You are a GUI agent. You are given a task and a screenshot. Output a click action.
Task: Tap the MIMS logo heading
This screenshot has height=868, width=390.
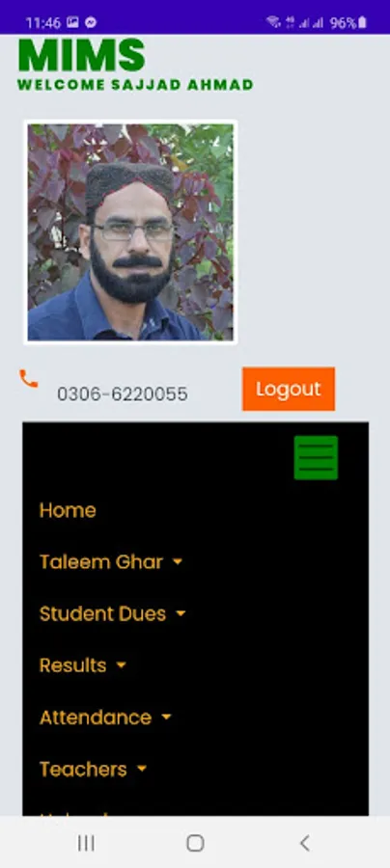pos(82,55)
